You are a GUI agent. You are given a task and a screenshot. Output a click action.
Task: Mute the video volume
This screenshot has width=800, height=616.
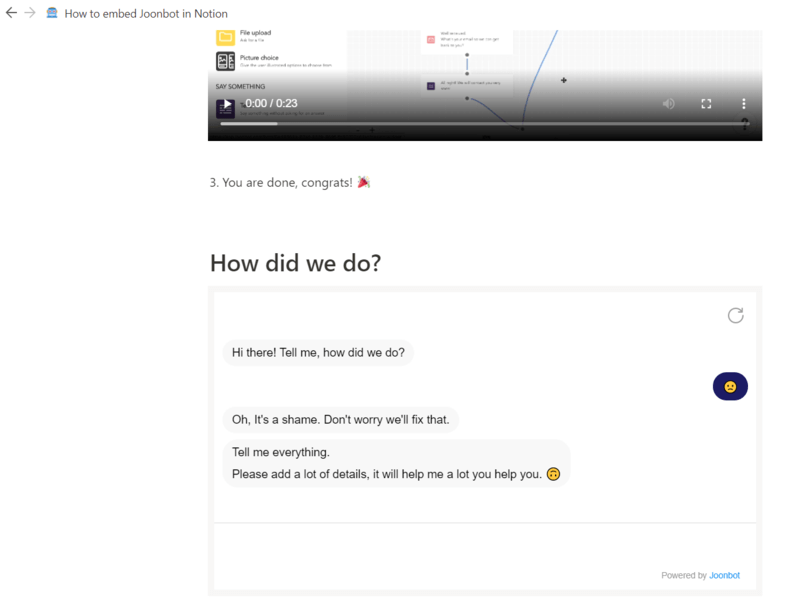point(668,104)
